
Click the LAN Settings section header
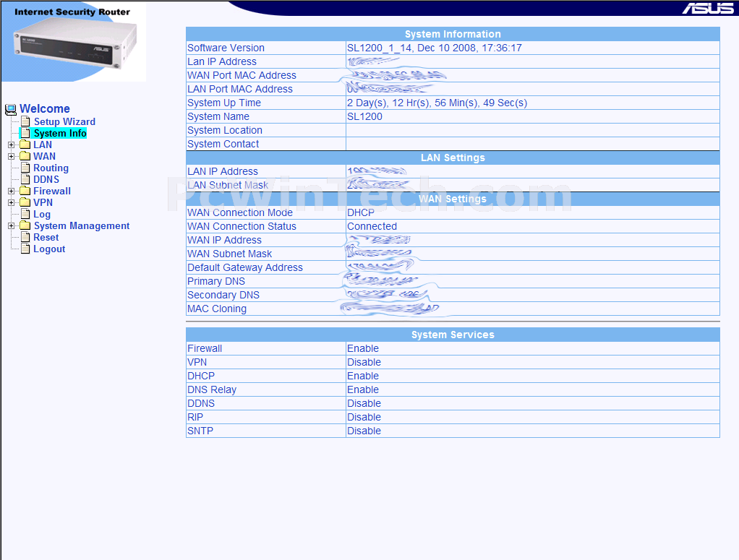453,158
